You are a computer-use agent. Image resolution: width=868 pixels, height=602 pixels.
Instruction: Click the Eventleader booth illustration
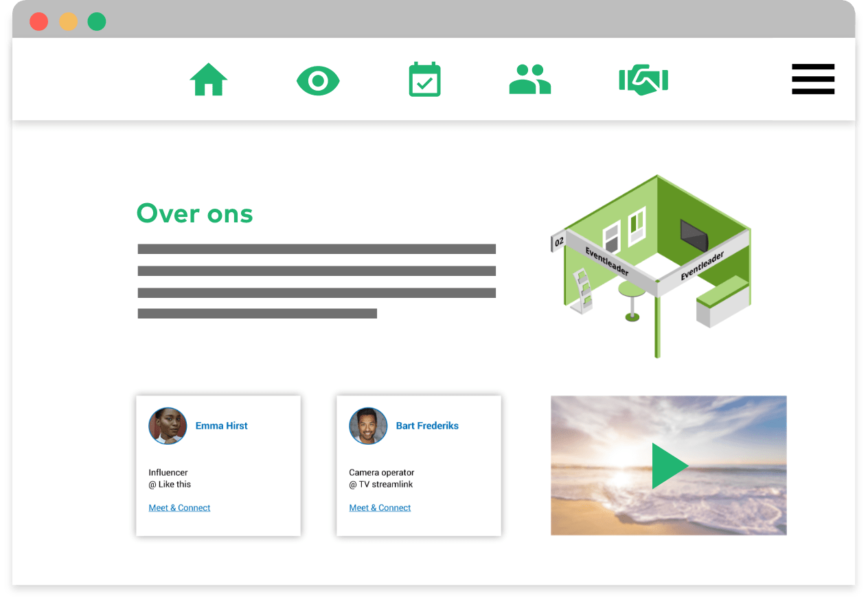(x=651, y=266)
